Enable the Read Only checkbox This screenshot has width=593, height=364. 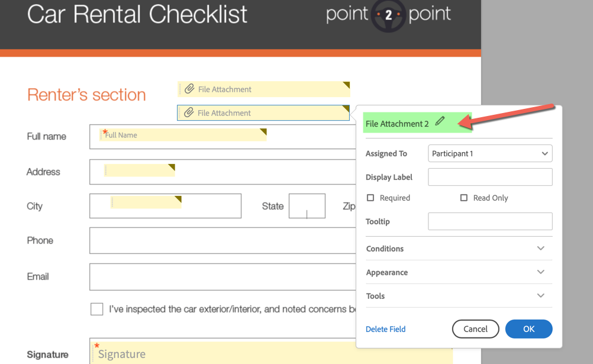tap(464, 198)
